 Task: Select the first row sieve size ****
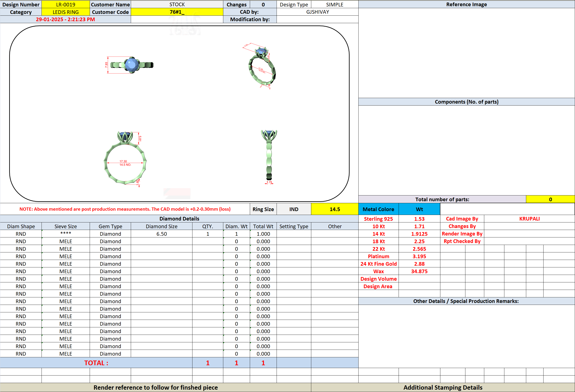tap(66, 234)
